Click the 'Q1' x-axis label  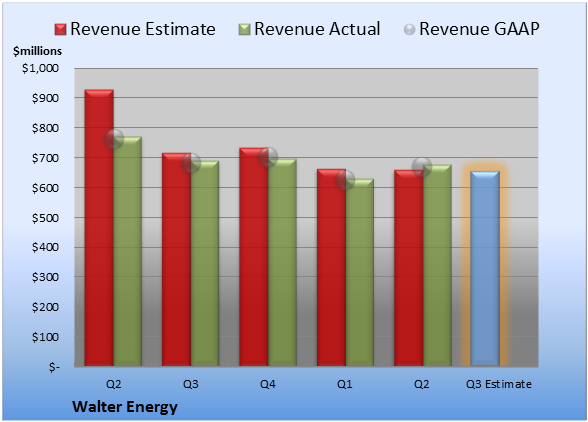point(345,384)
